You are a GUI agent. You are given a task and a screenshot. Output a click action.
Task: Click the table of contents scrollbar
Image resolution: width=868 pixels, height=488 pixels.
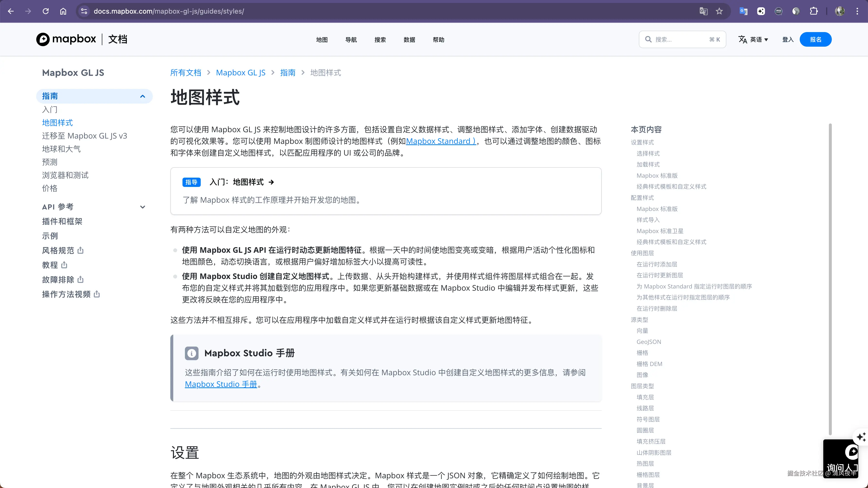coord(830,279)
